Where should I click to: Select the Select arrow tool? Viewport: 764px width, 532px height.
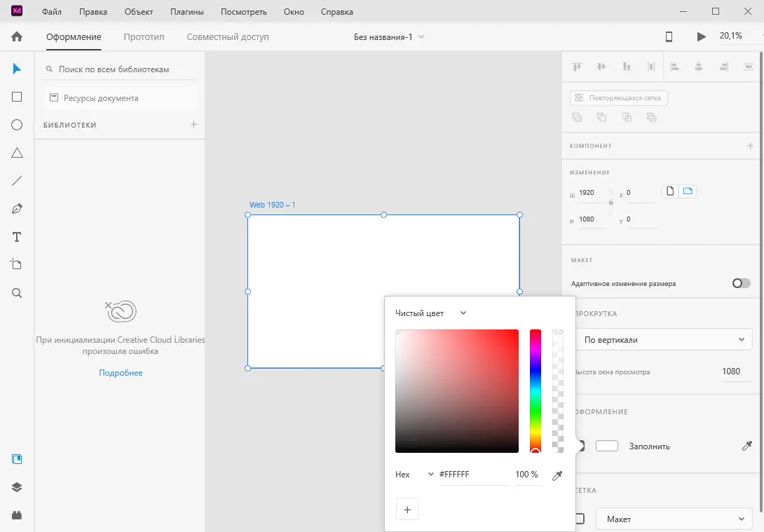pyautogui.click(x=17, y=69)
